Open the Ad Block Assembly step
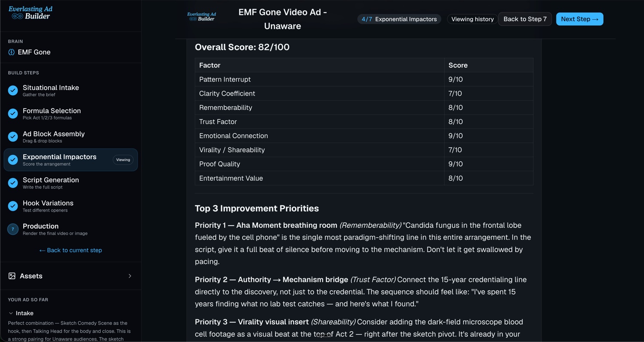This screenshot has height=342, width=644. 70,136
